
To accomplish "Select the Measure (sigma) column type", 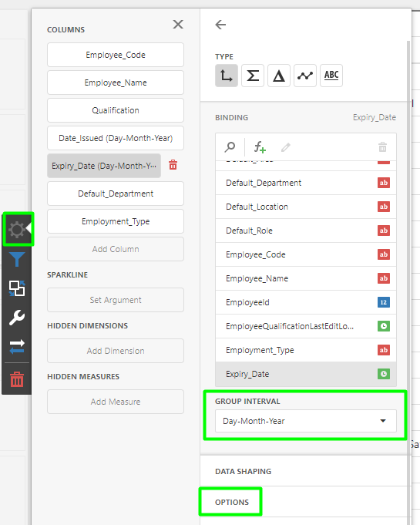I will pos(253,76).
